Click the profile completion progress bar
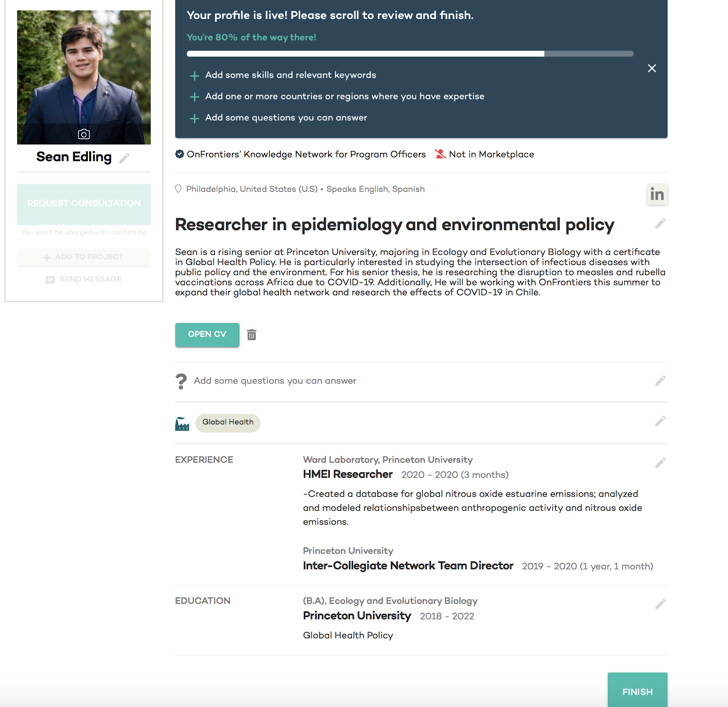728x707 pixels. 410,54
